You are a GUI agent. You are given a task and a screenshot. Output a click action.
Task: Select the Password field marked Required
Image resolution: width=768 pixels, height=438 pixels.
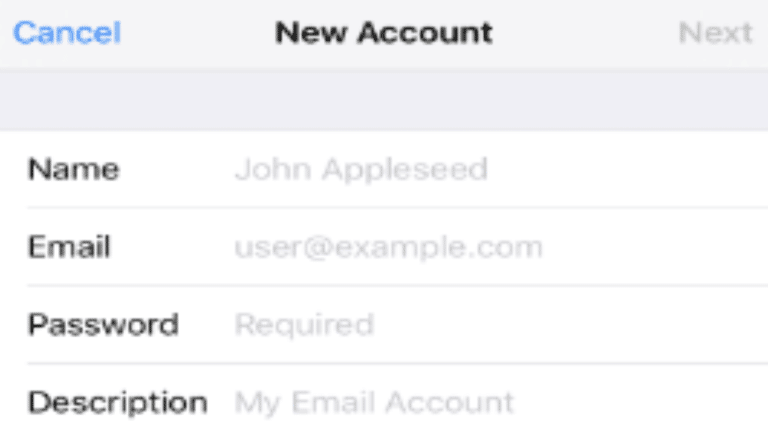point(304,325)
